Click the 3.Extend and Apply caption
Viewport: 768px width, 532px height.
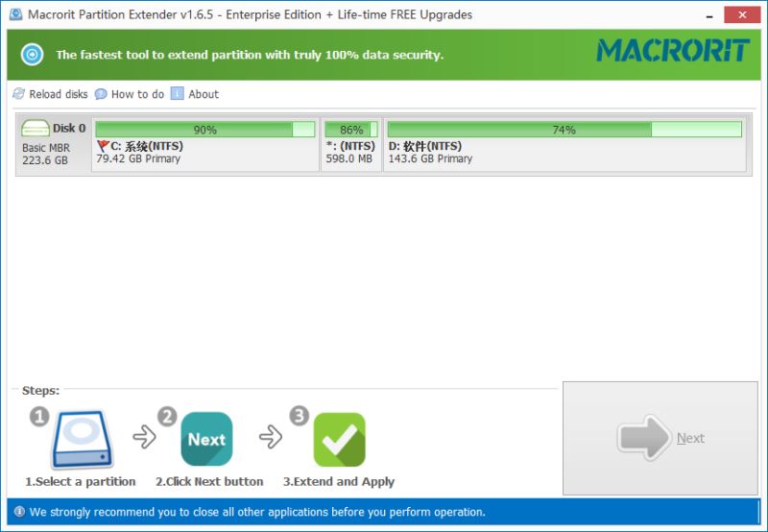(339, 481)
